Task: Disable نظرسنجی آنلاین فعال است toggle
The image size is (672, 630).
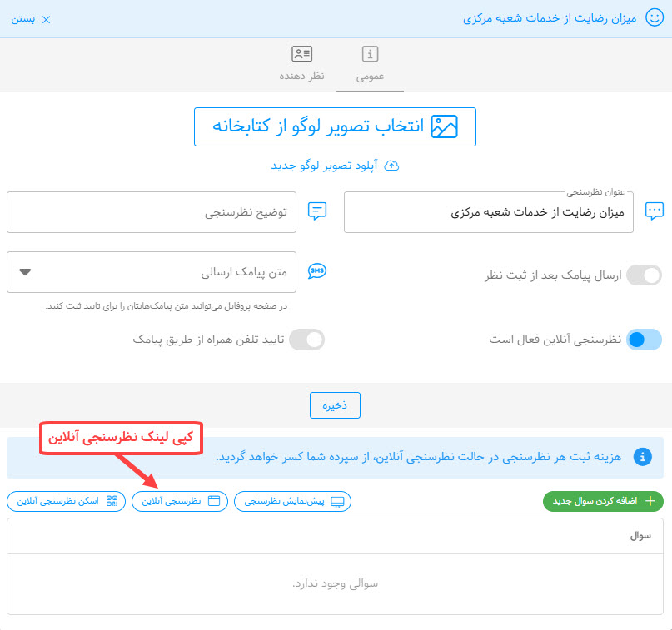Action: 643,340
